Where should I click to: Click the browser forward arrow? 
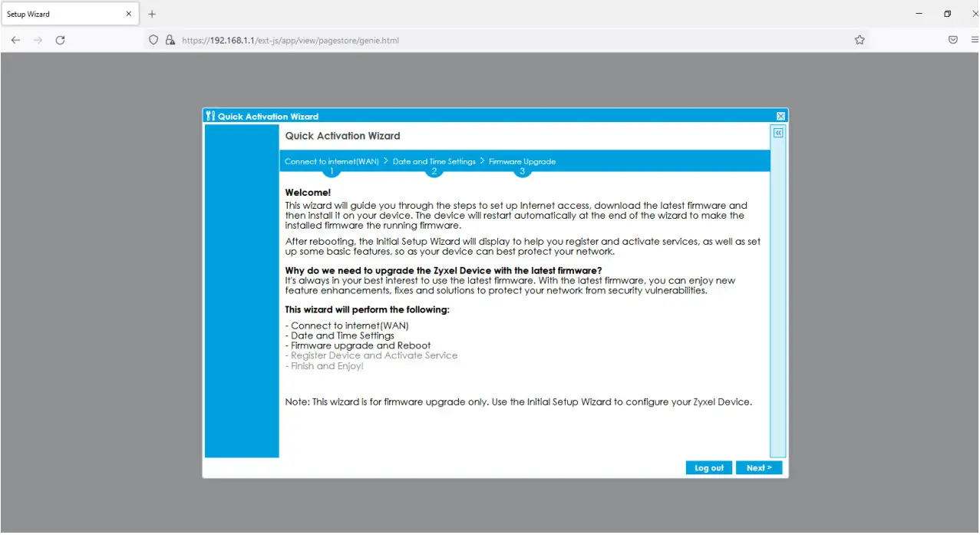tap(38, 40)
